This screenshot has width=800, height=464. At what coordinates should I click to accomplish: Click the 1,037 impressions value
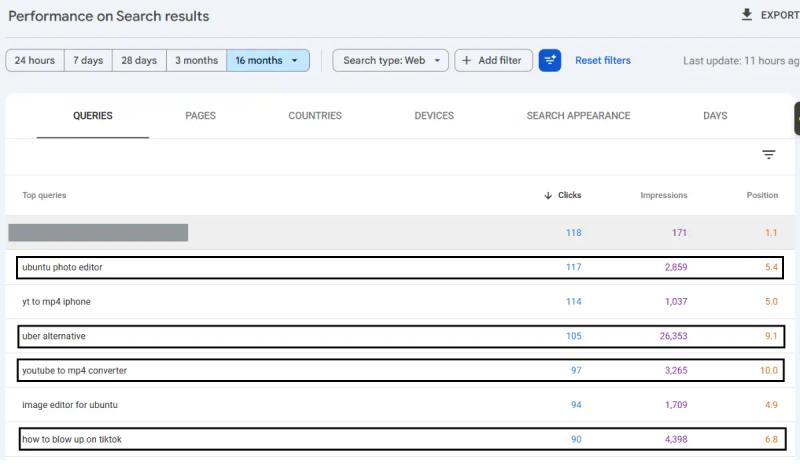coord(676,302)
